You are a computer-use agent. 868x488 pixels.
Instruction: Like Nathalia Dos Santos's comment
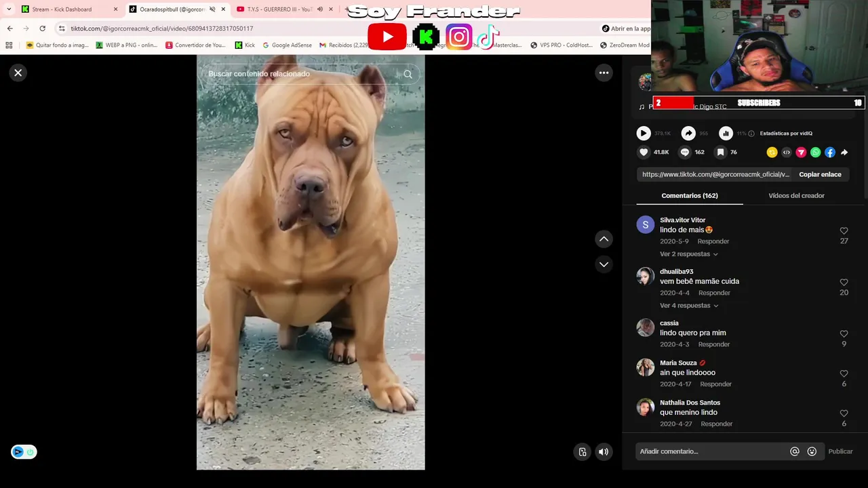coord(844,413)
